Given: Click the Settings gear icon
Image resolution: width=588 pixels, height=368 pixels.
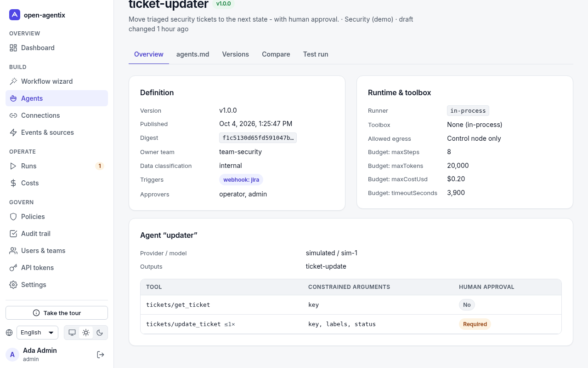Looking at the screenshot, I should (x=13, y=285).
